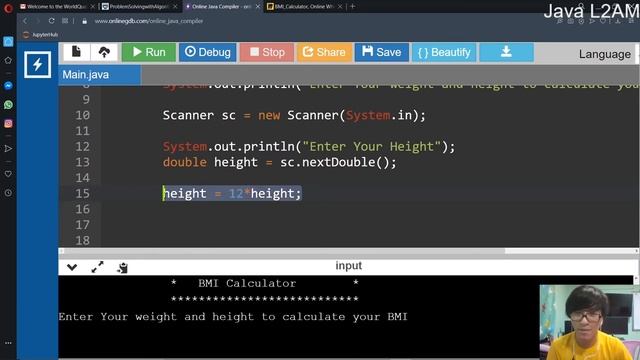Download the code with the download button

pos(506,52)
